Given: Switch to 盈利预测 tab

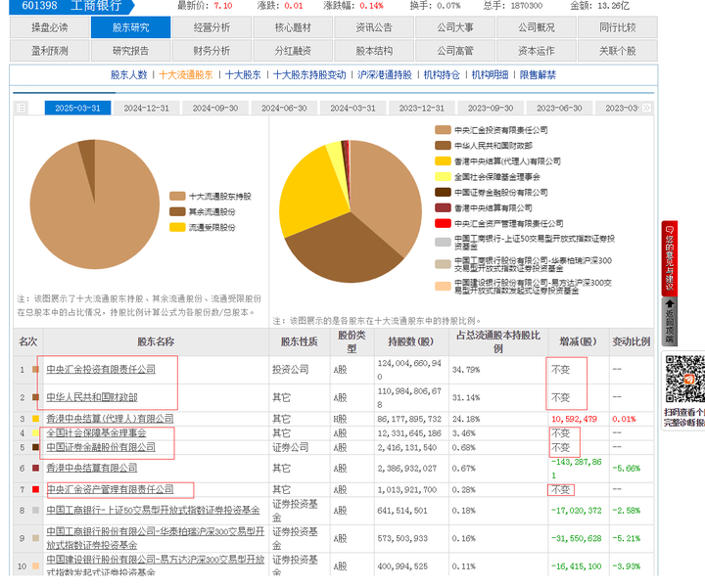Looking at the screenshot, I should [x=50, y=51].
